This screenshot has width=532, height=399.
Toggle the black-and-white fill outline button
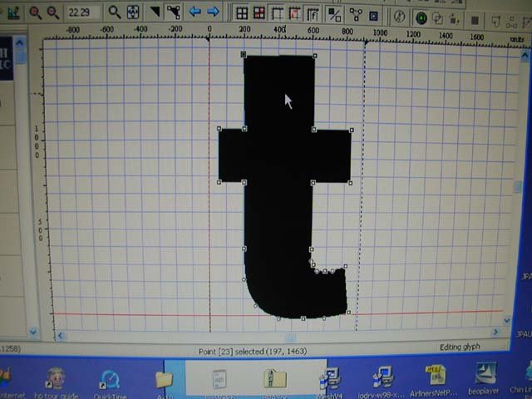(x=333, y=14)
